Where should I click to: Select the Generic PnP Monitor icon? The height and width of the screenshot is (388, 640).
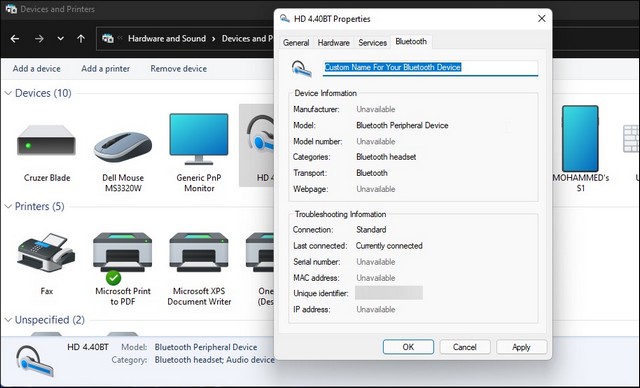pyautogui.click(x=199, y=139)
